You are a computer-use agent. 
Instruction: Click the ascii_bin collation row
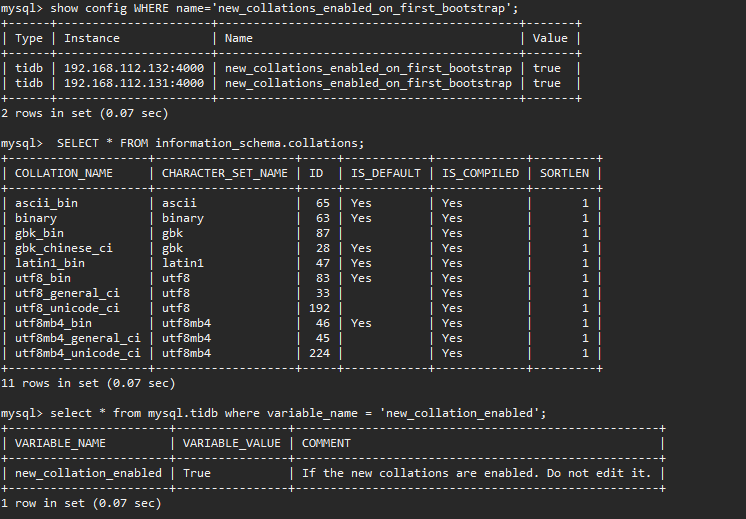click(x=302, y=203)
